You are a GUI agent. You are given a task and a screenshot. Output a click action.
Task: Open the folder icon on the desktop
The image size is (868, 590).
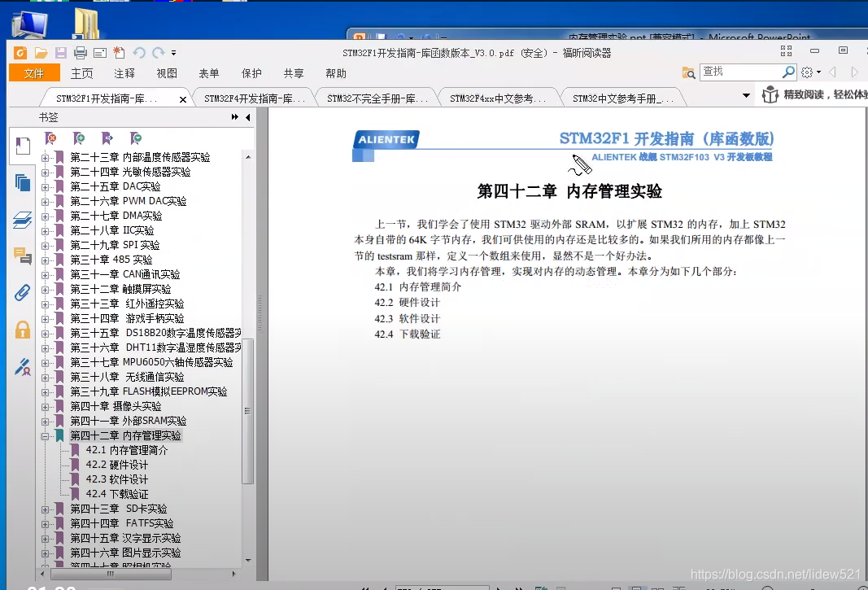tap(86, 22)
